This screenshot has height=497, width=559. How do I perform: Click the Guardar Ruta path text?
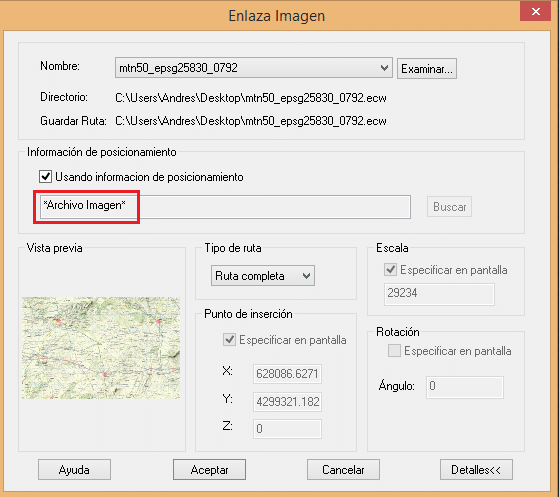(x=251, y=121)
